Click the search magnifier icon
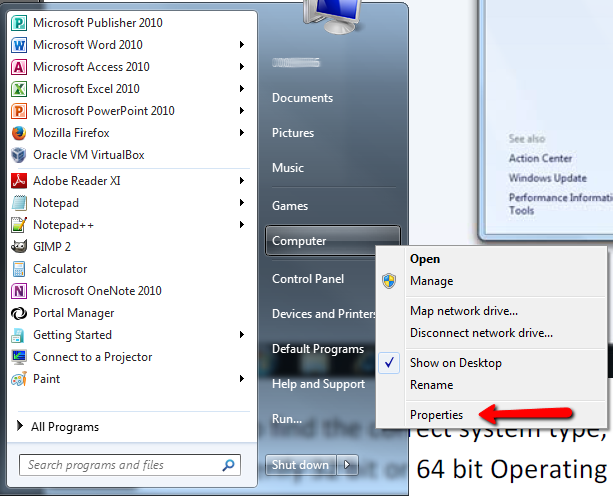613x496 pixels. click(x=229, y=465)
